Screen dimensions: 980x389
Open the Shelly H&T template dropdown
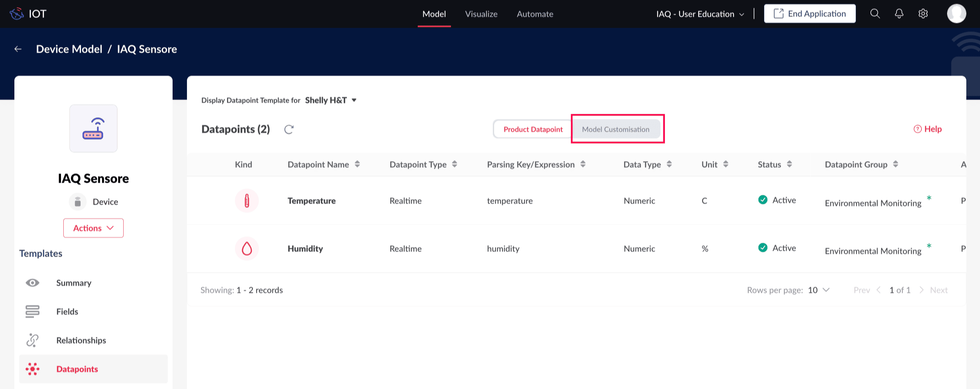[x=330, y=100]
